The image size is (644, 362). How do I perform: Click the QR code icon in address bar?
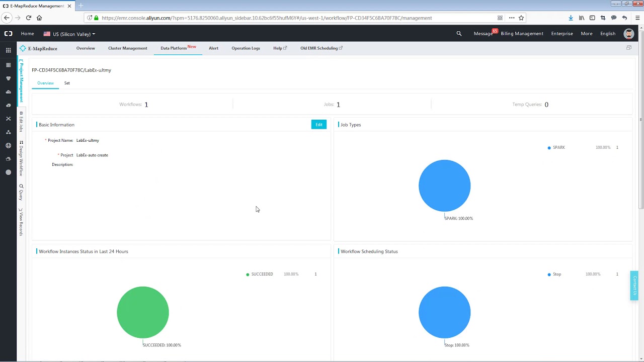pos(500,18)
